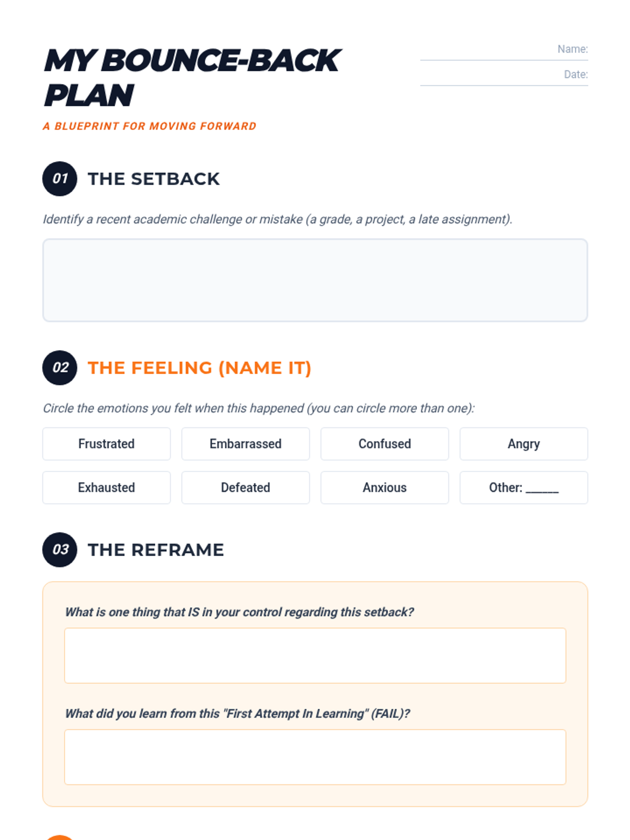Screen dimensions: 630x840
Task: Choose the Defeated emotion box
Action: pos(246,487)
